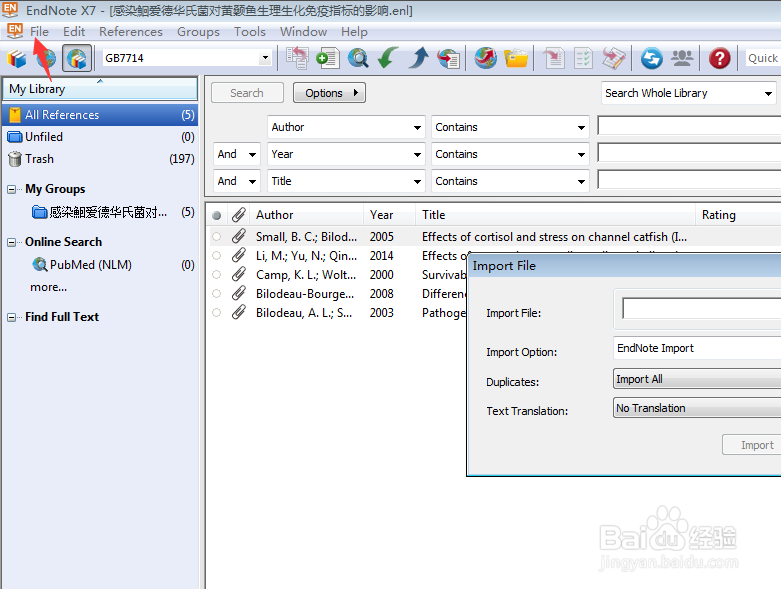Open Help red question mark icon
The width and height of the screenshot is (781, 589).
720,58
